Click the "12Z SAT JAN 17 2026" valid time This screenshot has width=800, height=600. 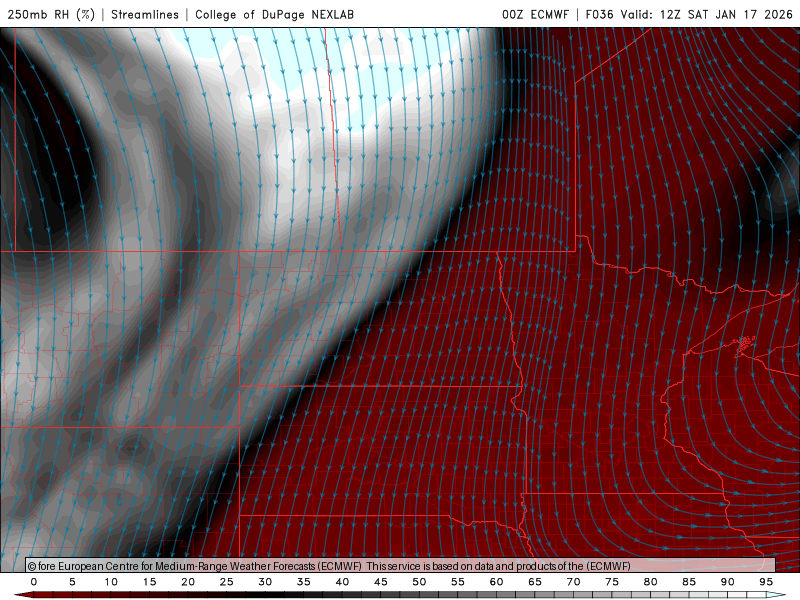[726, 14]
